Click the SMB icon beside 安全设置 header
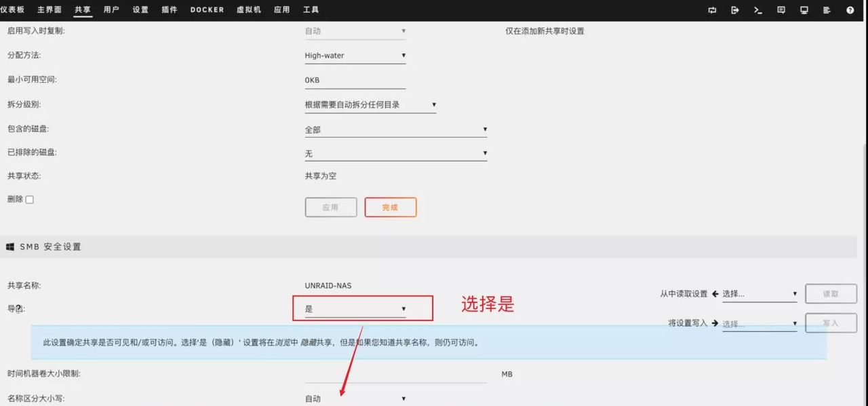The width and height of the screenshot is (868, 406). coord(9,246)
